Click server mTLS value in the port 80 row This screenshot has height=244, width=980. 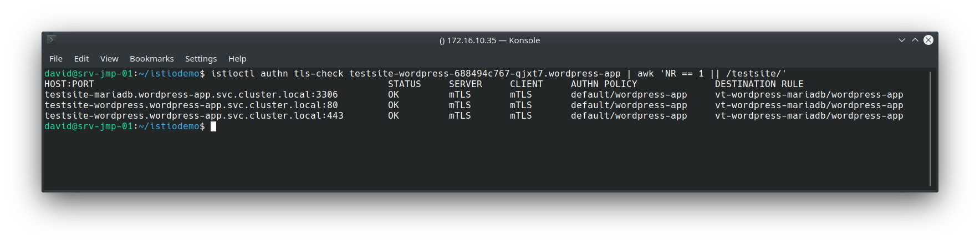coord(460,105)
